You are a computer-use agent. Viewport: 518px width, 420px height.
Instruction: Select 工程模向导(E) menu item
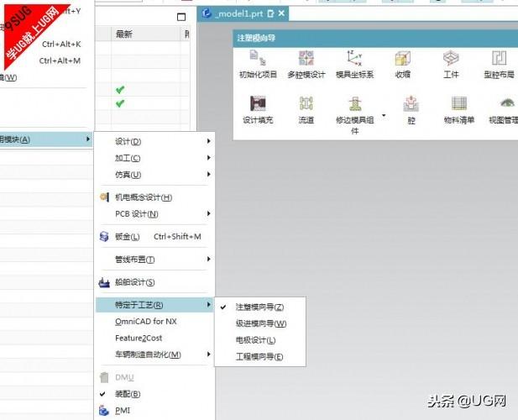tap(260, 357)
